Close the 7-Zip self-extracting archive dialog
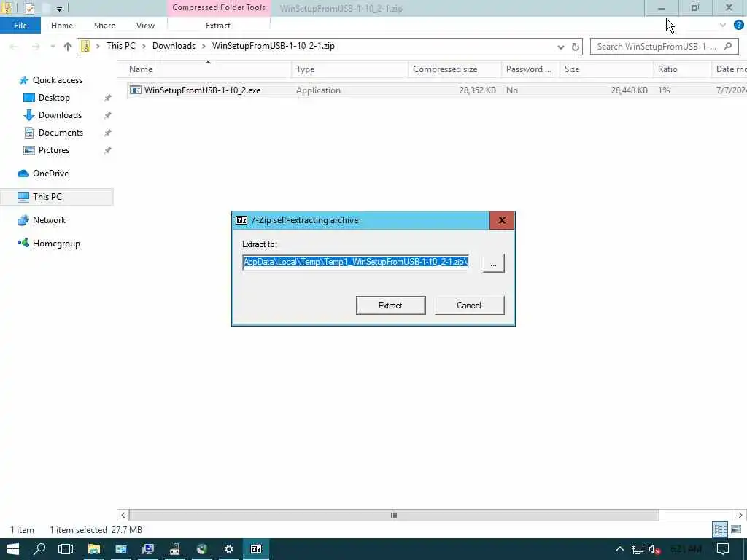This screenshot has width=747, height=560. click(502, 220)
